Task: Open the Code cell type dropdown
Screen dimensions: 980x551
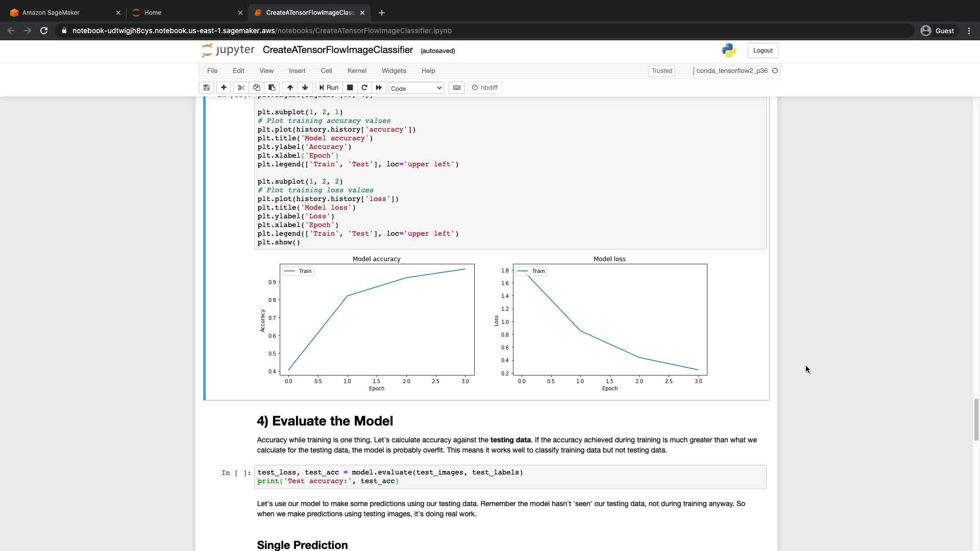Action: tap(416, 88)
